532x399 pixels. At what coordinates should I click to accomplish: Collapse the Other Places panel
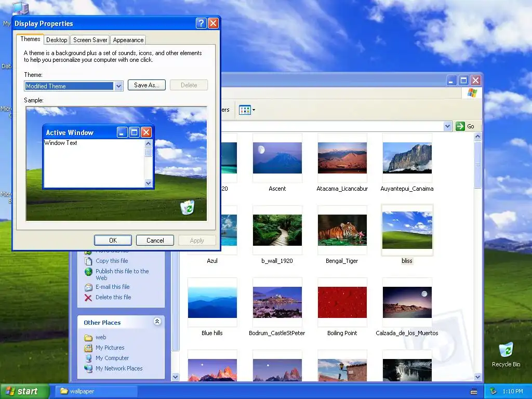point(157,321)
